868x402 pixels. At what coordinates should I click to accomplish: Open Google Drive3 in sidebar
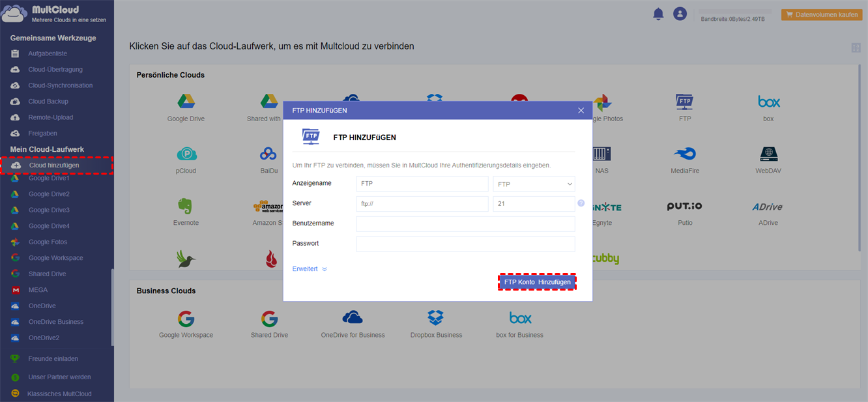48,210
